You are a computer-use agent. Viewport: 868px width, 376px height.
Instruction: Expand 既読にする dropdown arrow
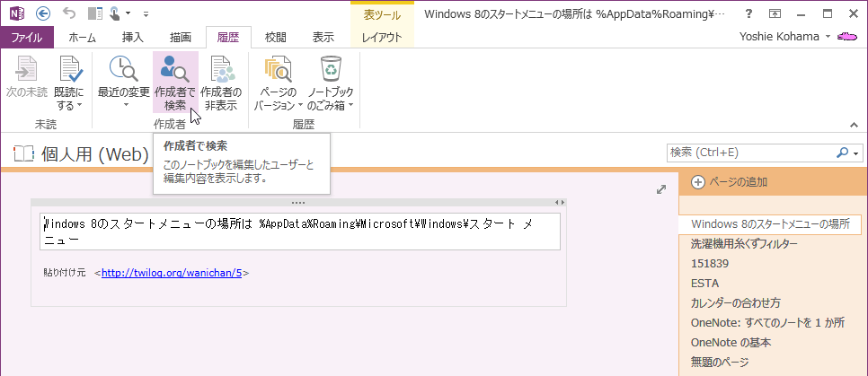click(79, 105)
